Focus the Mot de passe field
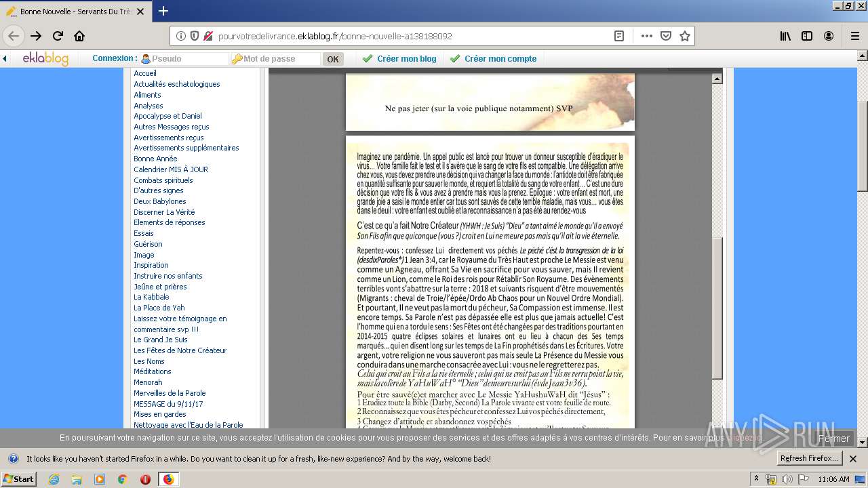The image size is (868, 488). [275, 59]
